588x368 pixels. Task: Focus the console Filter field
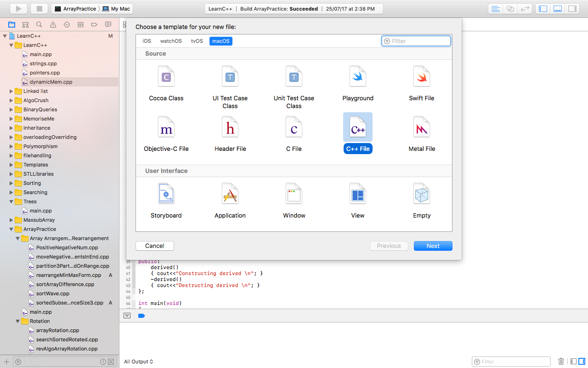click(x=511, y=362)
